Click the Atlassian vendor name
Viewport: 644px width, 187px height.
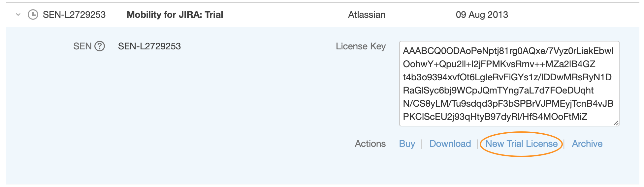pyautogui.click(x=367, y=14)
